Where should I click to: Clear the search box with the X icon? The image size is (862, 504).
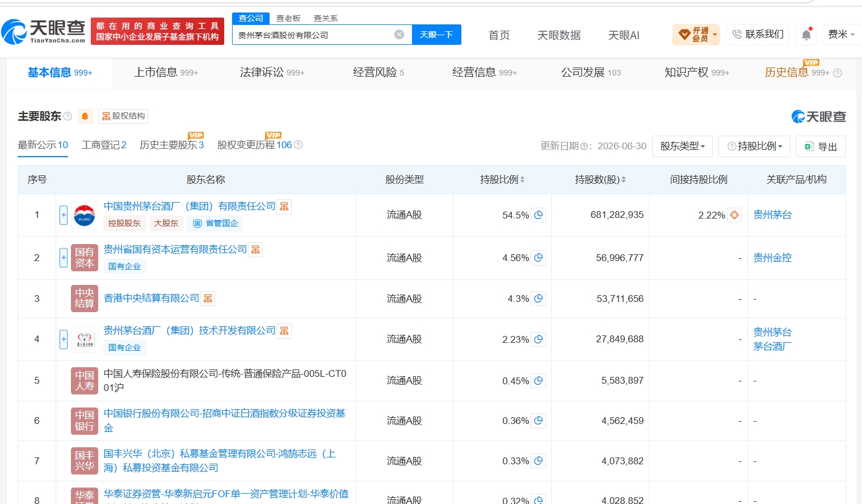pos(400,35)
